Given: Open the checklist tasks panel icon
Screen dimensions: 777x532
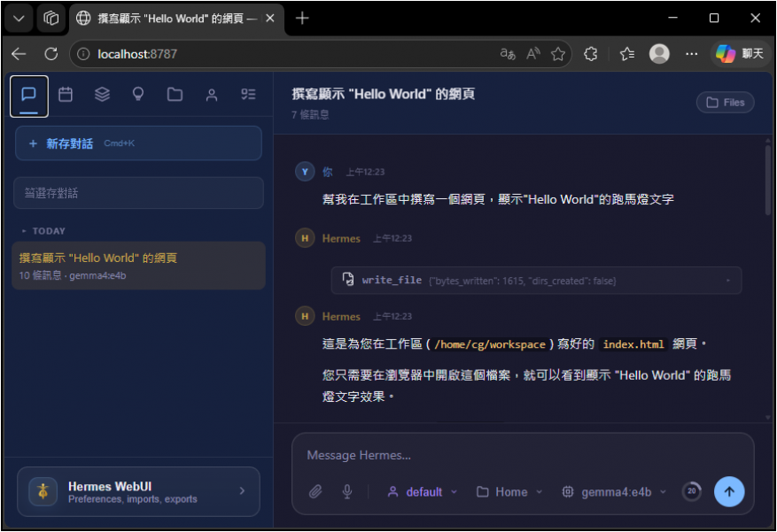Looking at the screenshot, I should tap(248, 95).
